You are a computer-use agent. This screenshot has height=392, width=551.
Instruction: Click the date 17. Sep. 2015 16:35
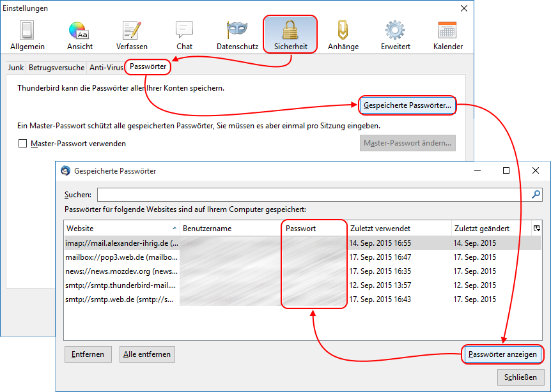click(380, 271)
